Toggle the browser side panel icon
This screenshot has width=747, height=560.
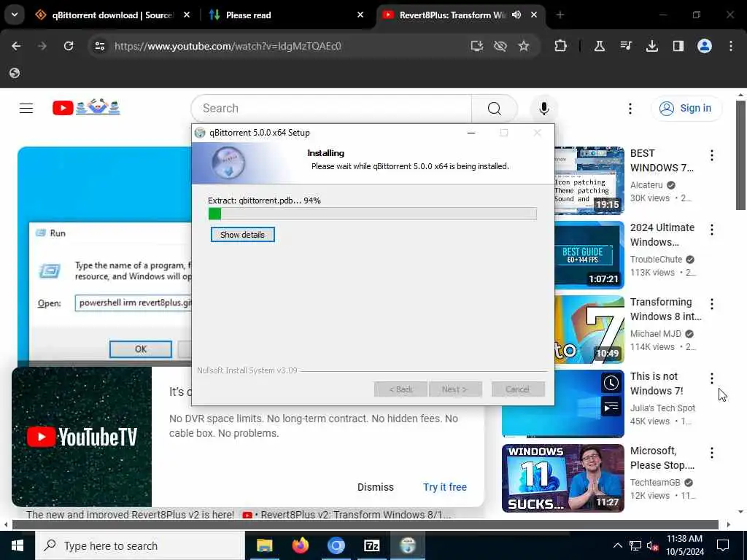[678, 46]
